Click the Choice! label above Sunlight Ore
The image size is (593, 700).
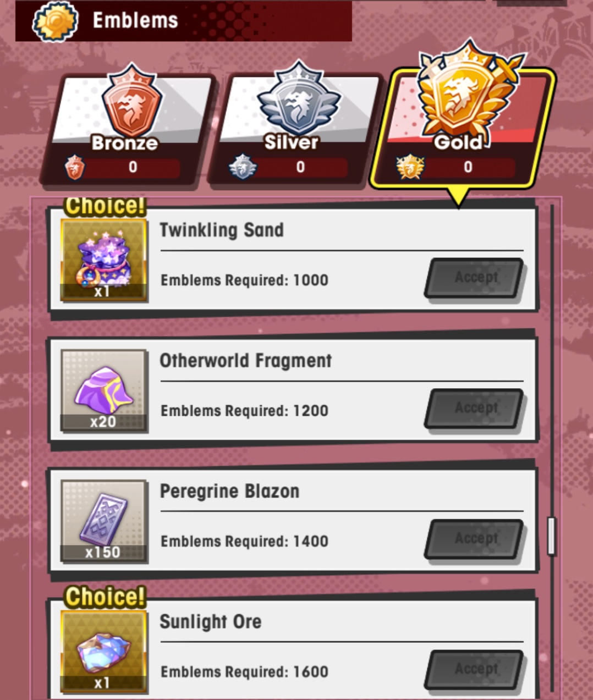[x=105, y=597]
